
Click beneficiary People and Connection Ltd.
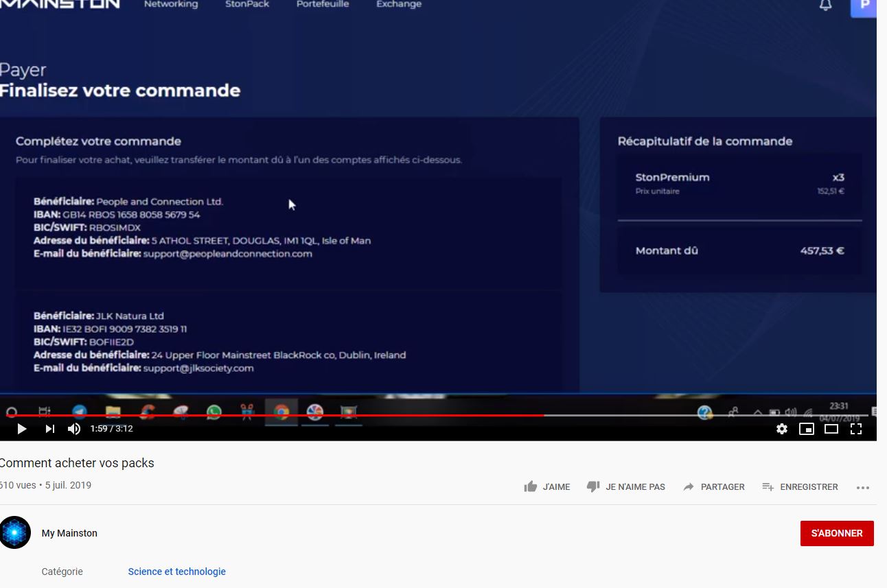pos(128,202)
